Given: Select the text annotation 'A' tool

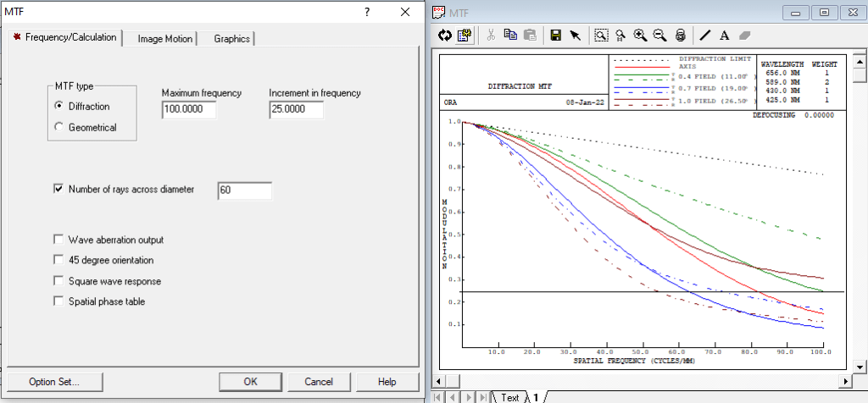Looking at the screenshot, I should (725, 35).
